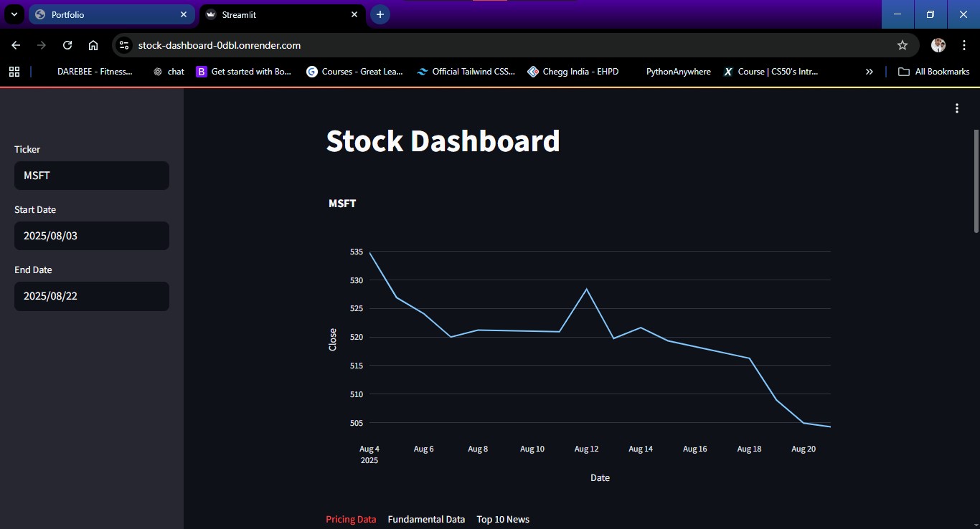The height and width of the screenshot is (529, 980).
Task: Click the tab groups grid icon
Action: coord(14,71)
